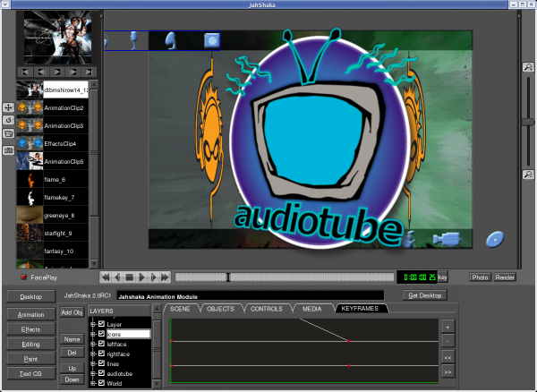
Task: Click the scale tool icon in left toolbar
Action: pyautogui.click(x=8, y=133)
